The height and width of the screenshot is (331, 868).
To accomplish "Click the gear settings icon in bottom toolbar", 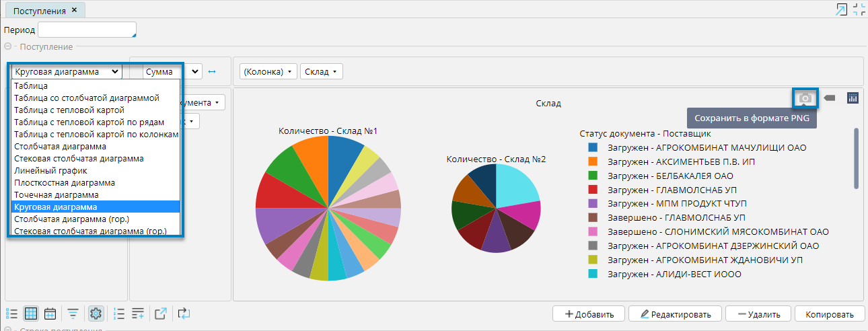I will point(96,314).
